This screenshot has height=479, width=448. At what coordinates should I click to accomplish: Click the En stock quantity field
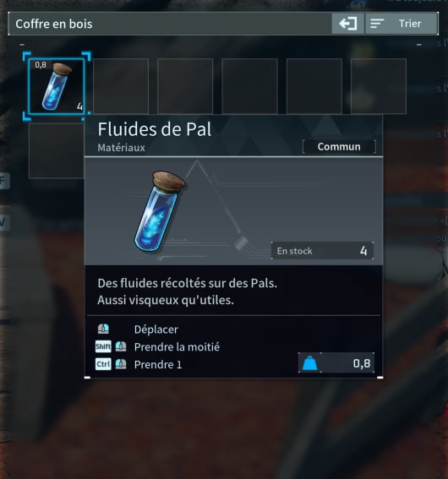pyautogui.click(x=322, y=251)
